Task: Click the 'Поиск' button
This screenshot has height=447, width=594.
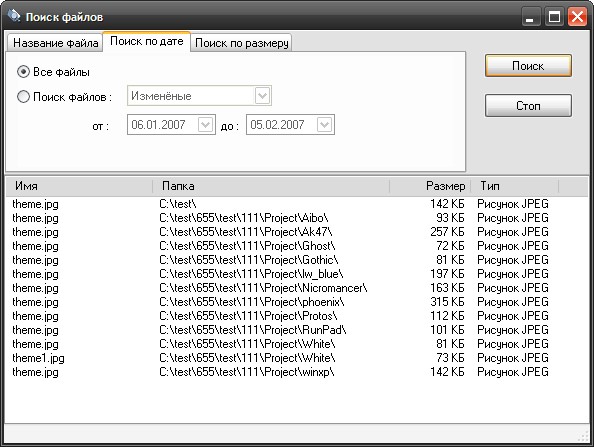Action: [x=528, y=66]
